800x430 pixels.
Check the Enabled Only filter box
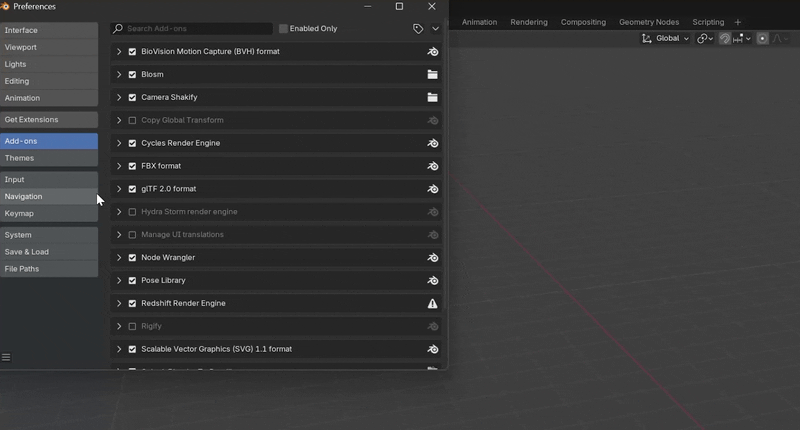click(x=283, y=29)
